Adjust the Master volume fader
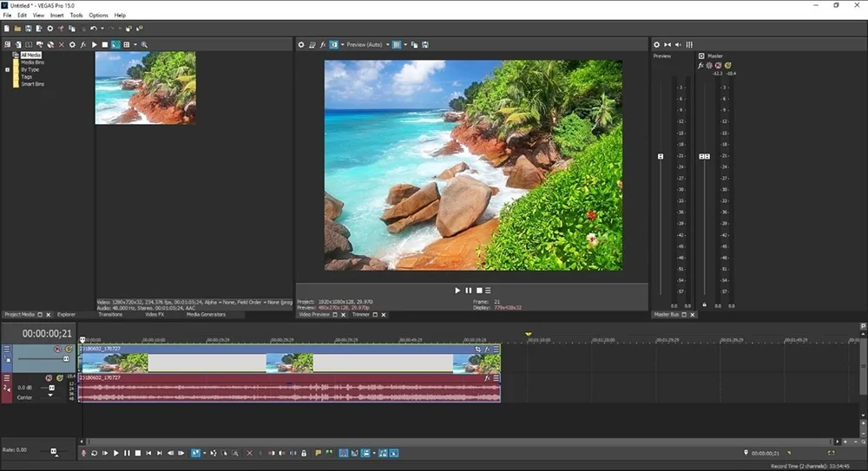 (x=704, y=157)
